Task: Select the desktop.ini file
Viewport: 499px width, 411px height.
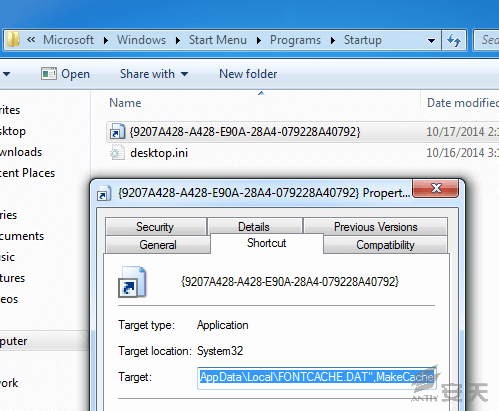Action: click(159, 153)
